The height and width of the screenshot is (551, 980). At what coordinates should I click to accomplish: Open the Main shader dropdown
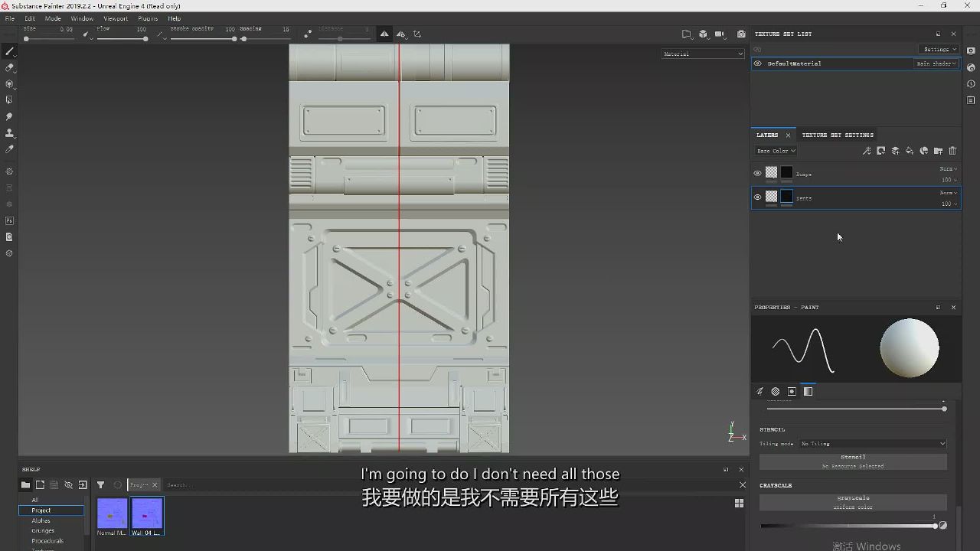pos(937,64)
